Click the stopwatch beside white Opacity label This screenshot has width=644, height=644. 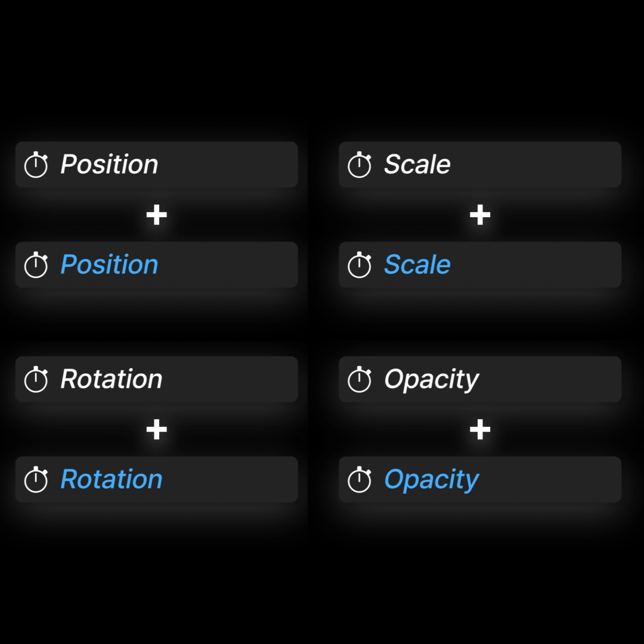coord(360,380)
